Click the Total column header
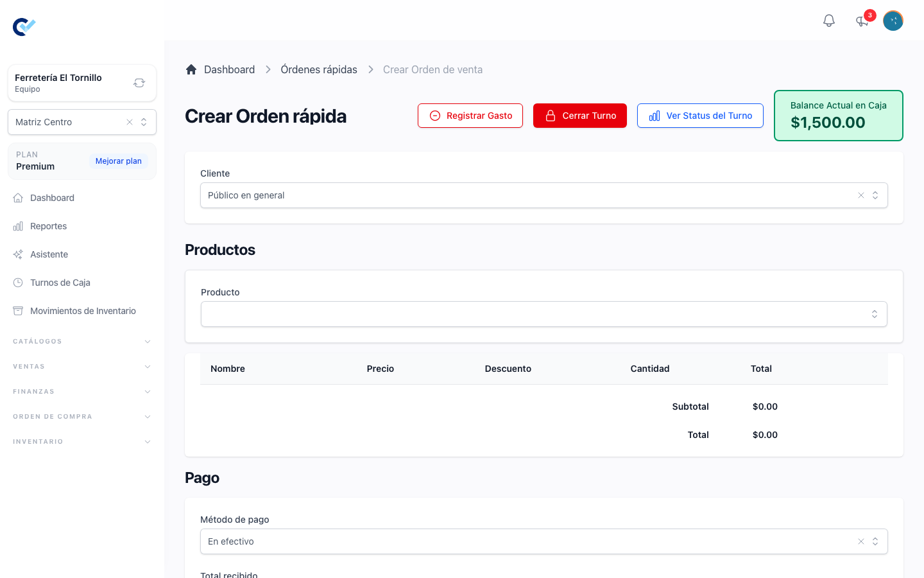 point(761,369)
